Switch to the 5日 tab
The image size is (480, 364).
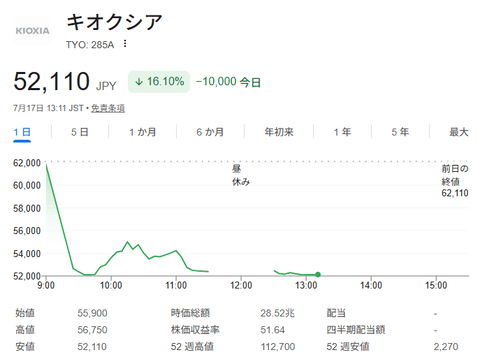pos(80,132)
